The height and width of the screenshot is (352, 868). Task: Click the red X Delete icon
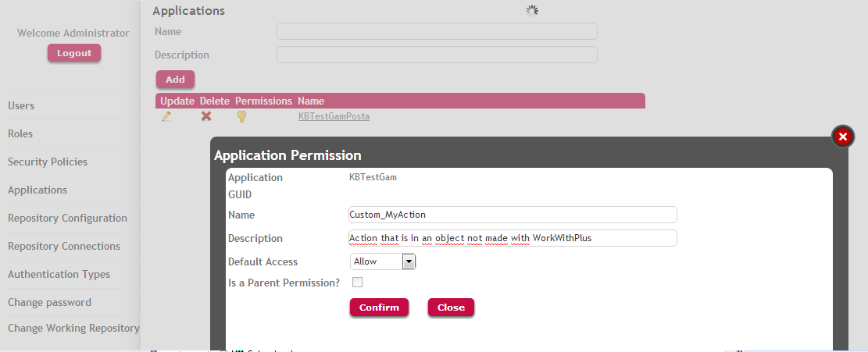[x=206, y=116]
